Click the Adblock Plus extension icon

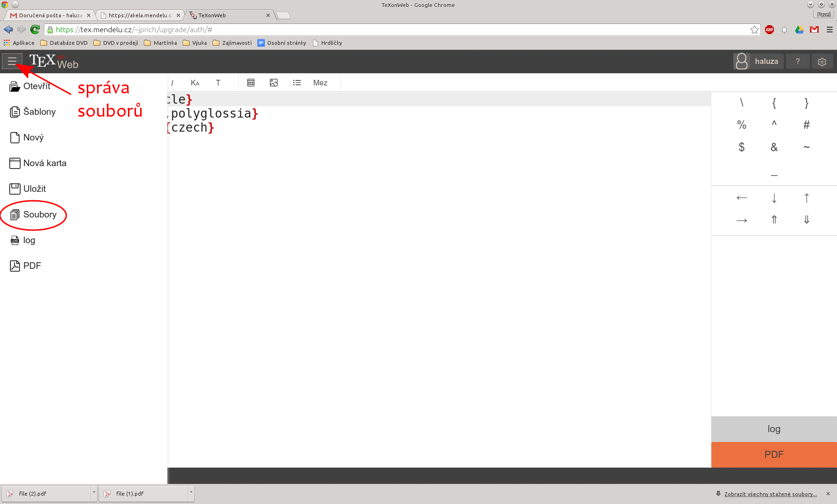770,29
